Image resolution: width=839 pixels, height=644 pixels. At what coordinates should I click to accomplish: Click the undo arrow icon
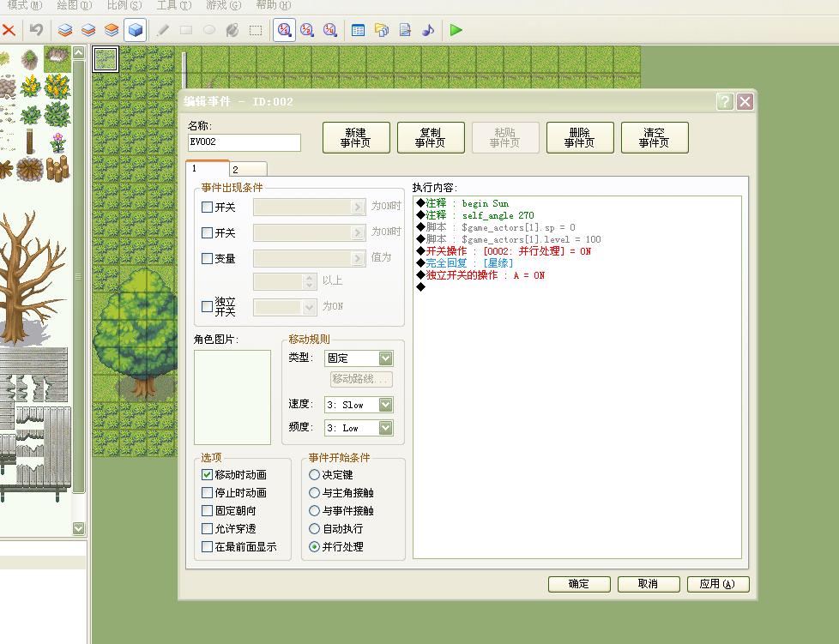point(36,29)
